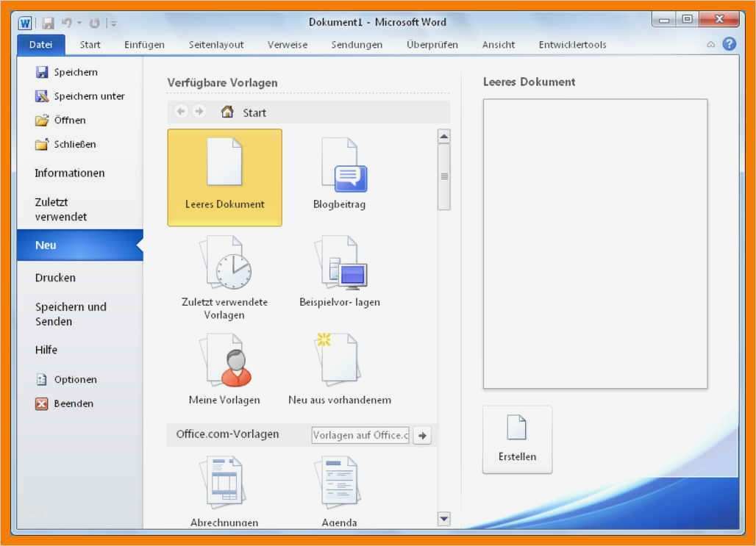This screenshot has height=546, width=756.
Task: Open the Datei tab
Action: pyautogui.click(x=41, y=45)
